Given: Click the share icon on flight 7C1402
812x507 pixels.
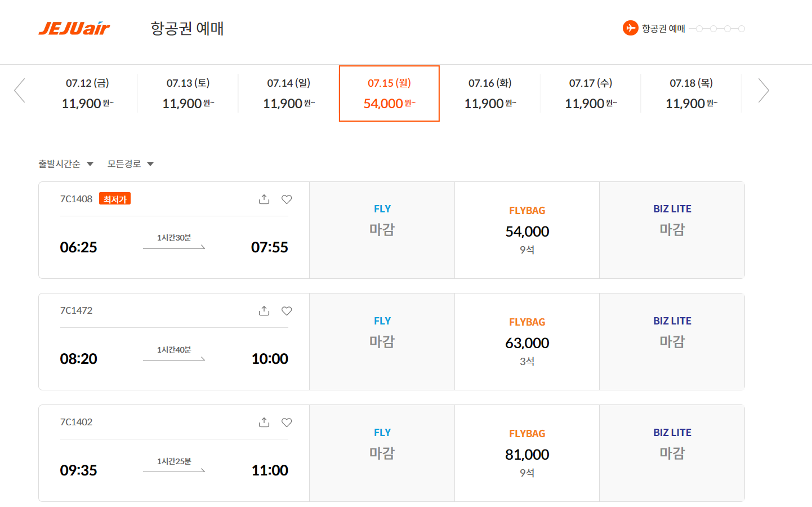Looking at the screenshot, I should tap(264, 422).
